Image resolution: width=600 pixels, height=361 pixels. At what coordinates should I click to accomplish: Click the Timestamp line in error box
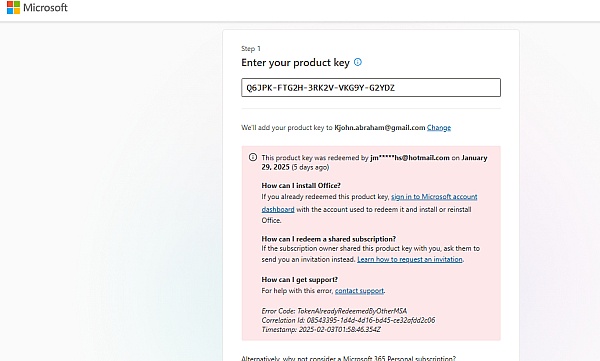321,329
